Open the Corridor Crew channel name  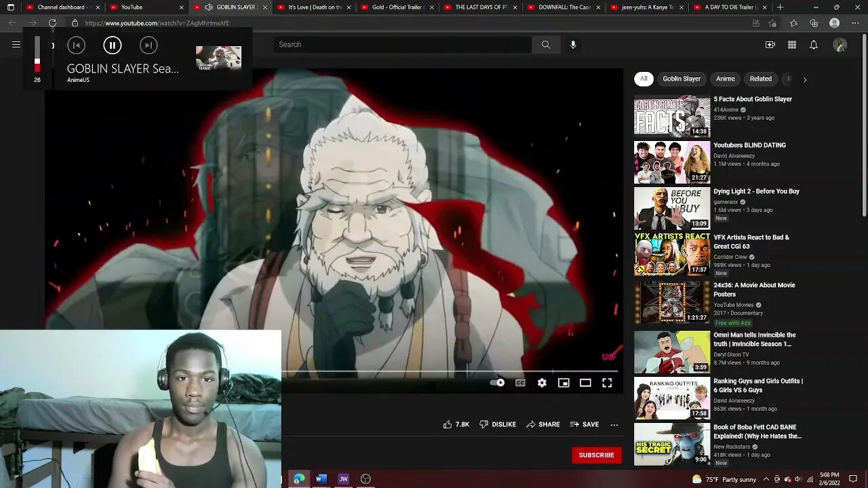click(730, 257)
